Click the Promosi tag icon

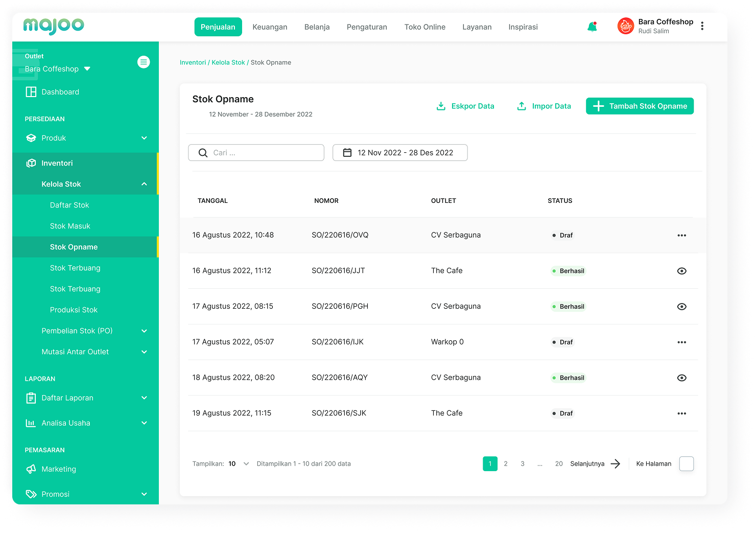pyautogui.click(x=31, y=494)
